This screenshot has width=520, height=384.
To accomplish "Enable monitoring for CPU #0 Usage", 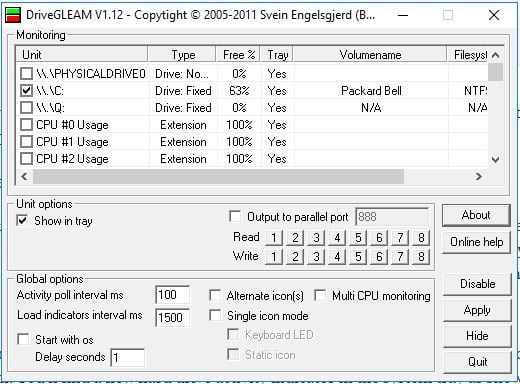I will click(x=26, y=125).
